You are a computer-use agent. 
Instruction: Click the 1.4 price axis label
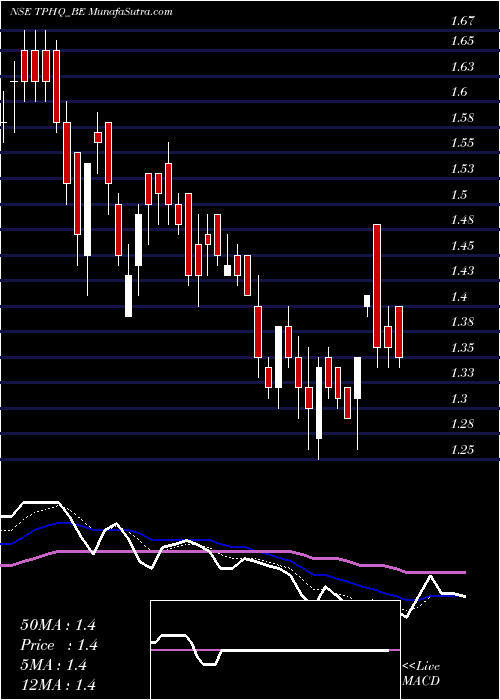click(459, 296)
